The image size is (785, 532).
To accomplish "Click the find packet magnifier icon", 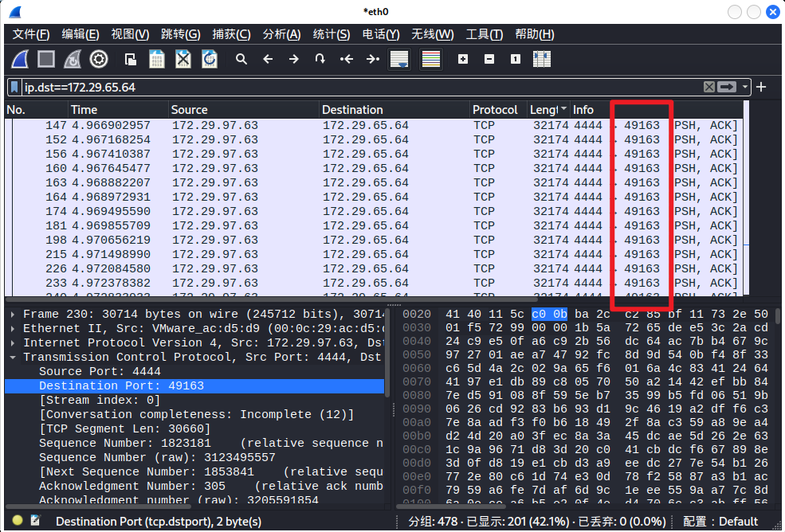I will tap(241, 59).
